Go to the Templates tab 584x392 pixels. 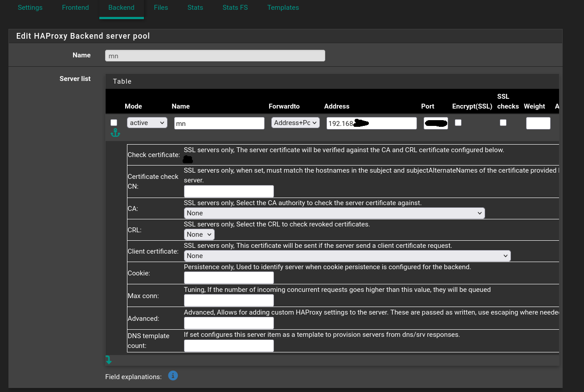tap(283, 8)
